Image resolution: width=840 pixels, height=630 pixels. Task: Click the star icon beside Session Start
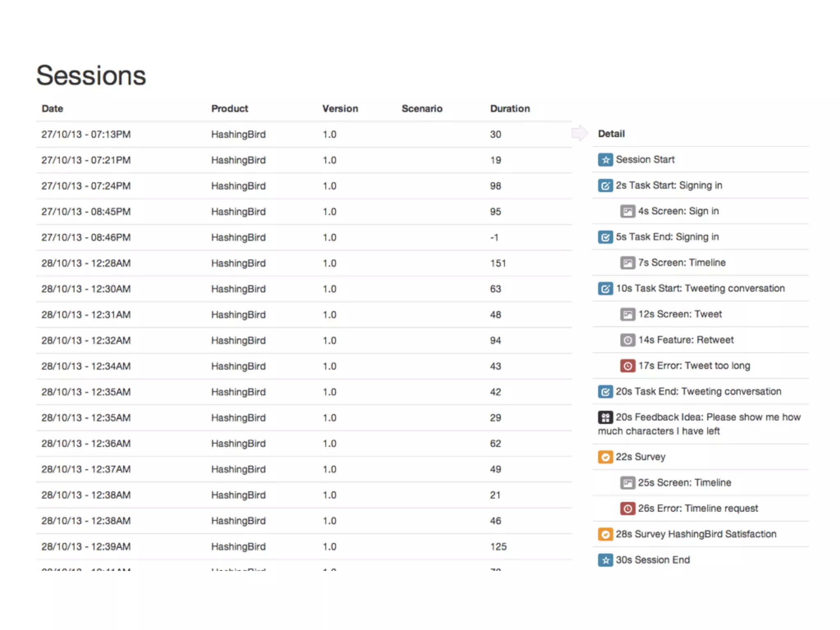pos(605,160)
